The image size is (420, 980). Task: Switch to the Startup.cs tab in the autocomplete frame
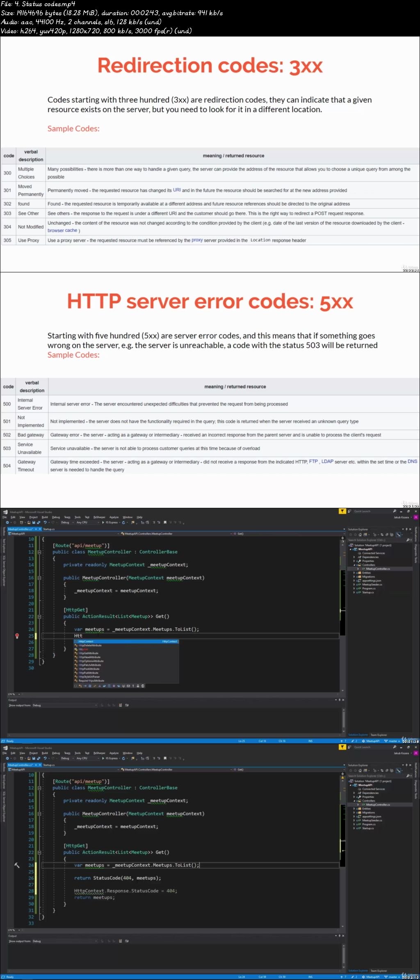pyautogui.click(x=49, y=529)
